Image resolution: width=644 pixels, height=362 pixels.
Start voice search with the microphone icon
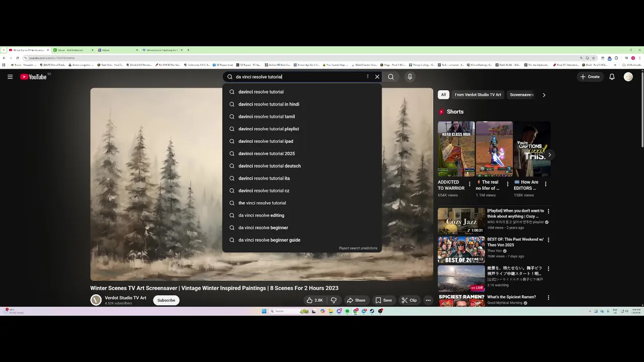pyautogui.click(x=410, y=77)
